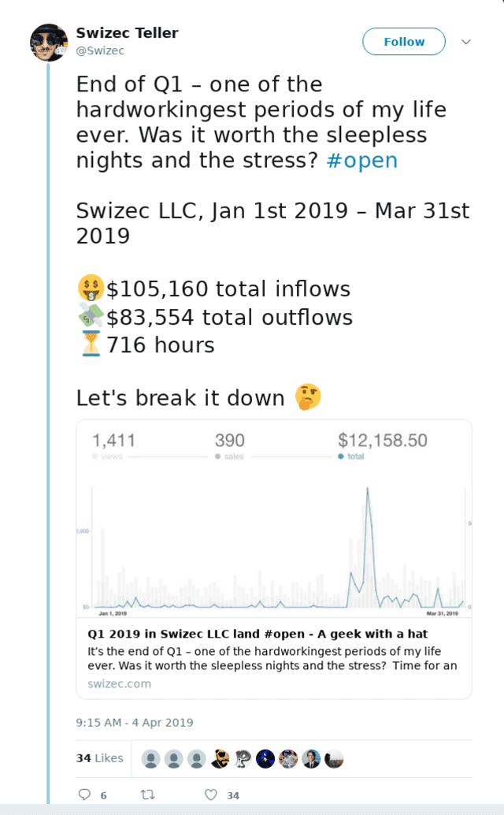Expand the tweet options chevron menu
This screenshot has width=504, height=815.
click(466, 42)
